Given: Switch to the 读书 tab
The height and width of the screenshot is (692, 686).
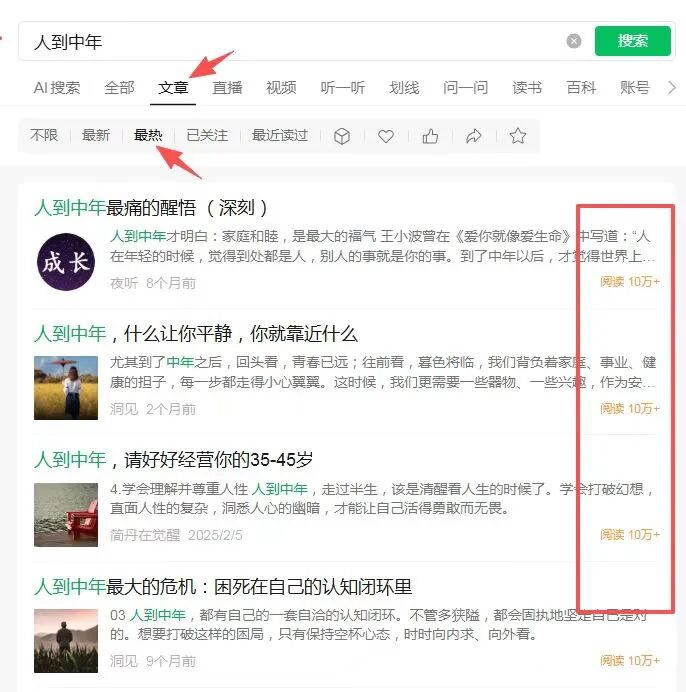Looking at the screenshot, I should 527,88.
